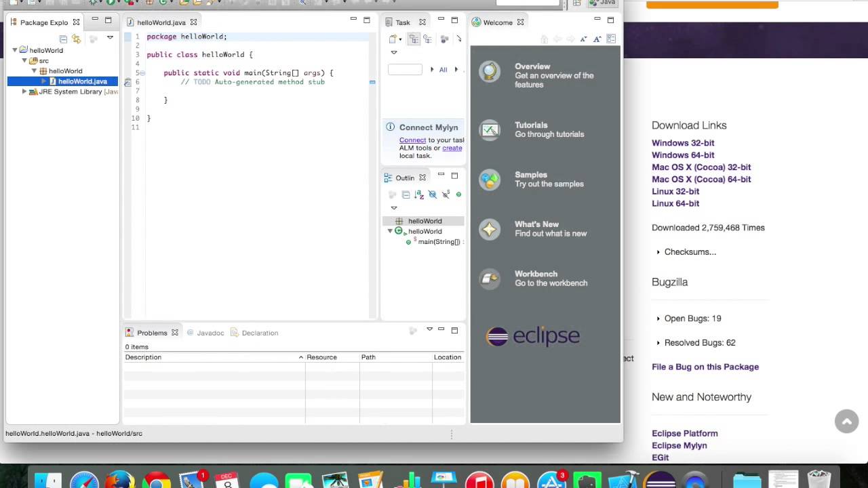The height and width of the screenshot is (488, 868).
Task: Sort Problems by Description column header
Action: click(214, 357)
